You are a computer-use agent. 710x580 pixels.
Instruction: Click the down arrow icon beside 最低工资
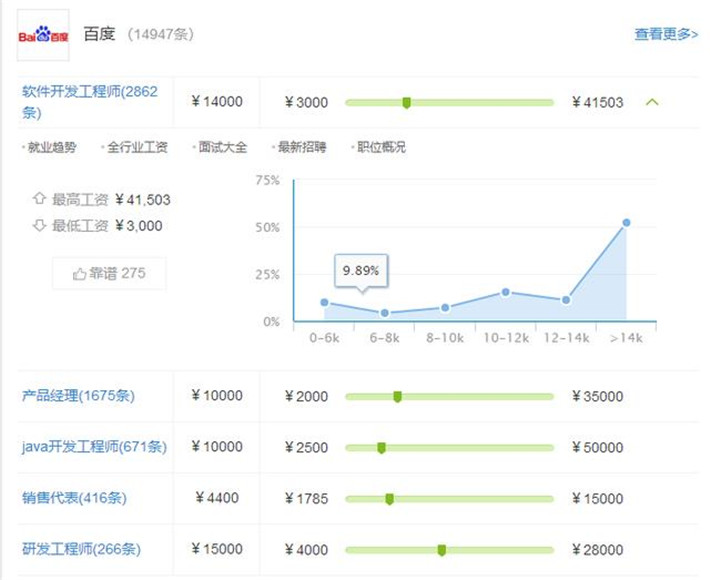(x=39, y=225)
